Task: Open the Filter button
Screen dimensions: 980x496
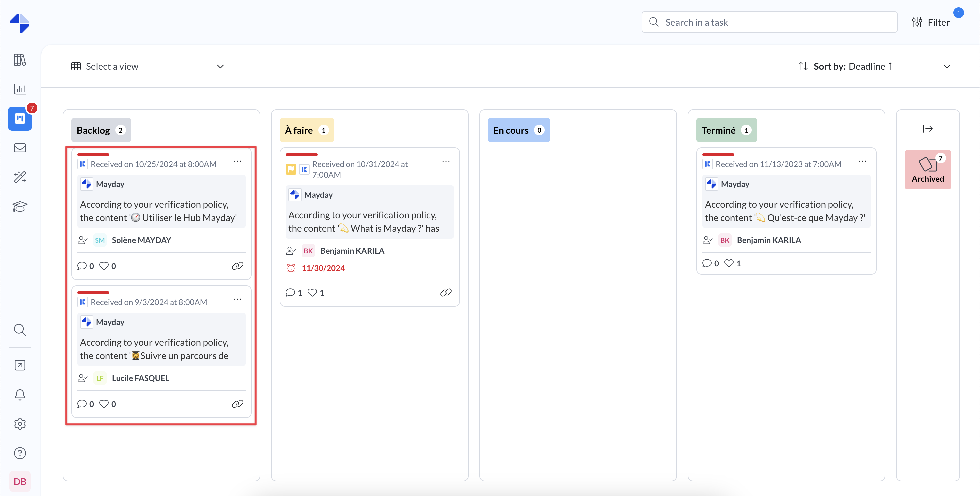Action: tap(931, 22)
